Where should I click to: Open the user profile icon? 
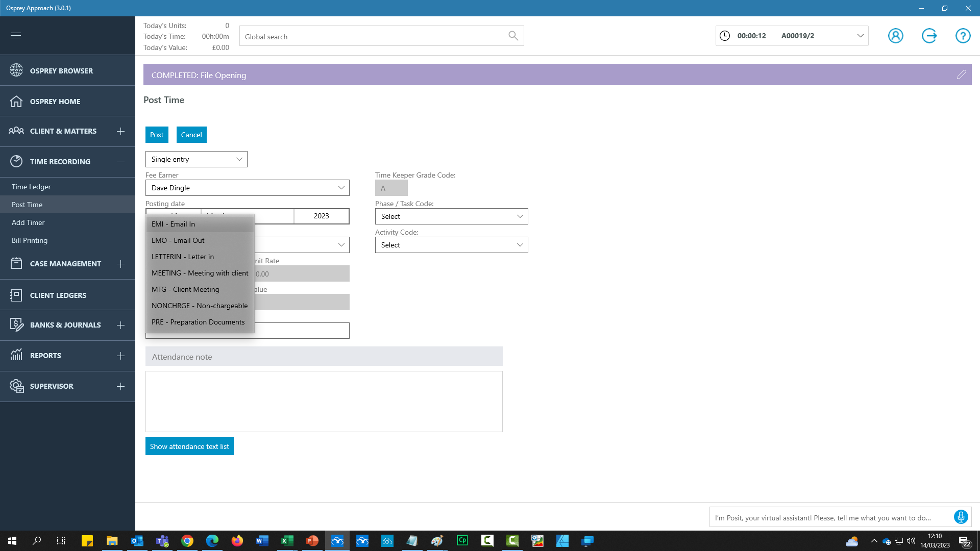coord(895,36)
